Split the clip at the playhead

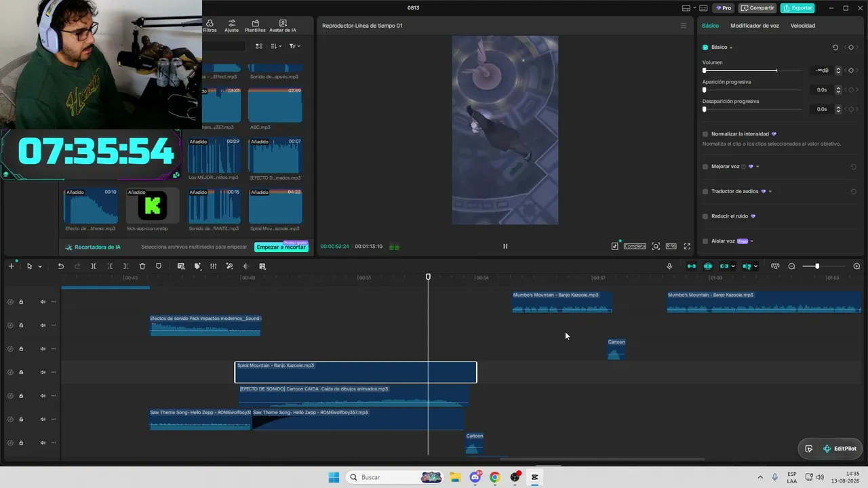point(94,266)
